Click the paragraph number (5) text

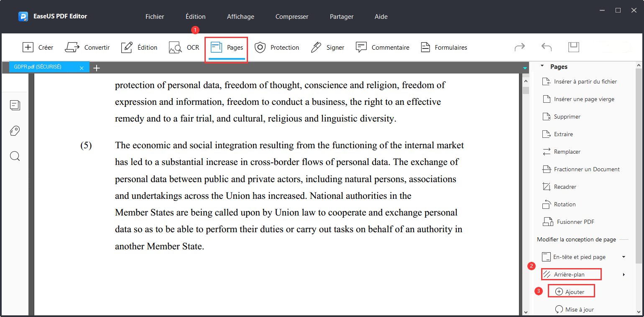86,145
